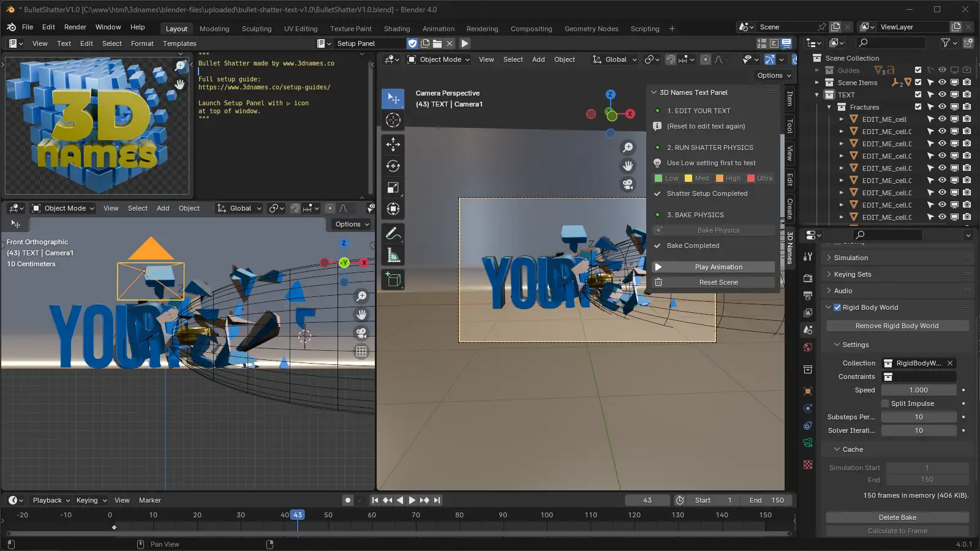Open the Object properties tab icon
Viewport: 980px width, 551px height.
(808, 391)
